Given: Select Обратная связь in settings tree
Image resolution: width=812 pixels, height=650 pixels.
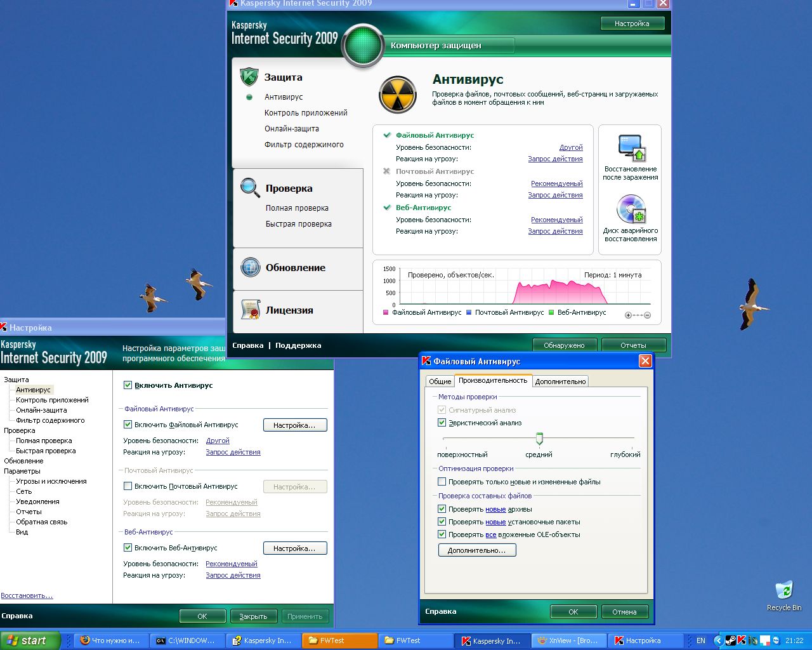Looking at the screenshot, I should (41, 522).
